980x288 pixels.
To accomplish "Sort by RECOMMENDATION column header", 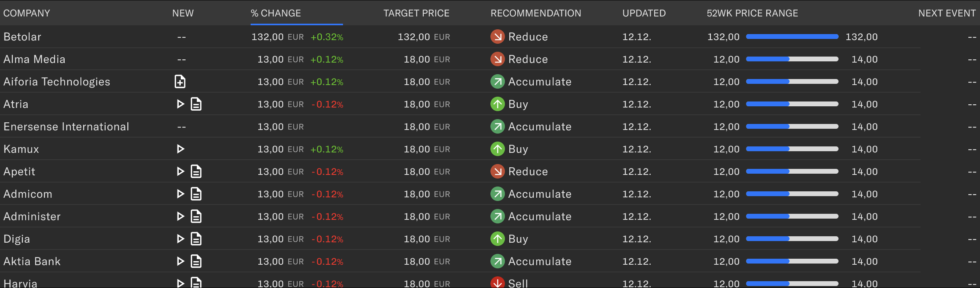I will coord(536,13).
